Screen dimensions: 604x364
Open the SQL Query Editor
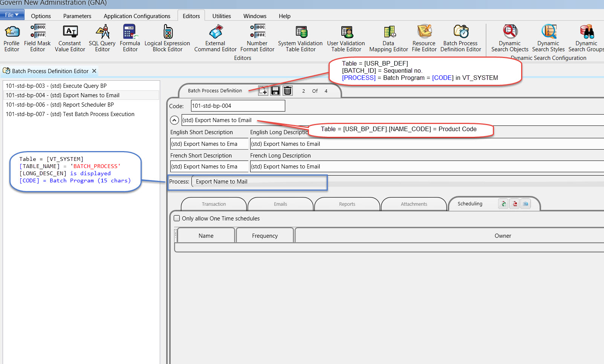tap(102, 38)
